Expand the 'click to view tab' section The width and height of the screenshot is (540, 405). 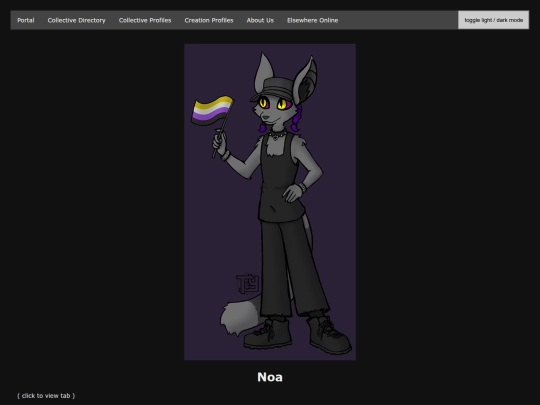[x=46, y=396]
